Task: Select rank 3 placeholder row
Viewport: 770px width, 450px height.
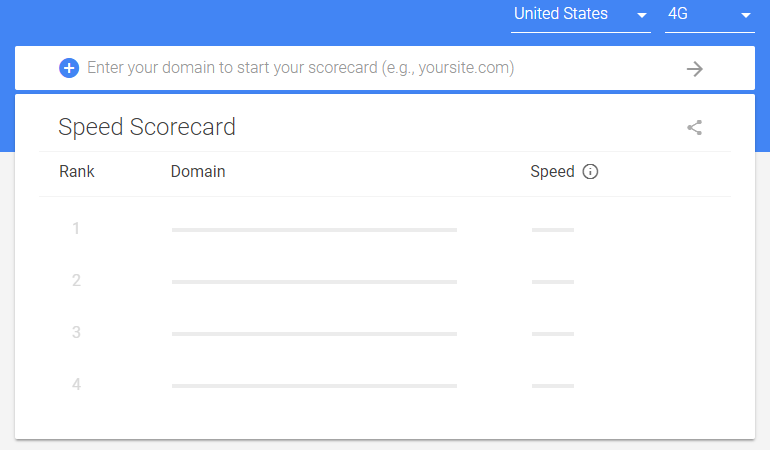Action: tap(385, 333)
